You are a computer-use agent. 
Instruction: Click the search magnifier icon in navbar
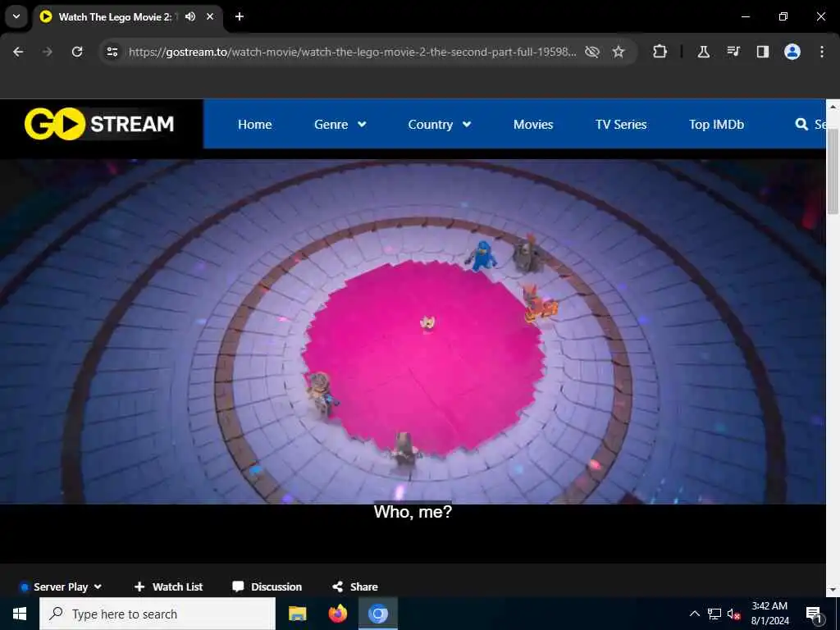point(801,125)
